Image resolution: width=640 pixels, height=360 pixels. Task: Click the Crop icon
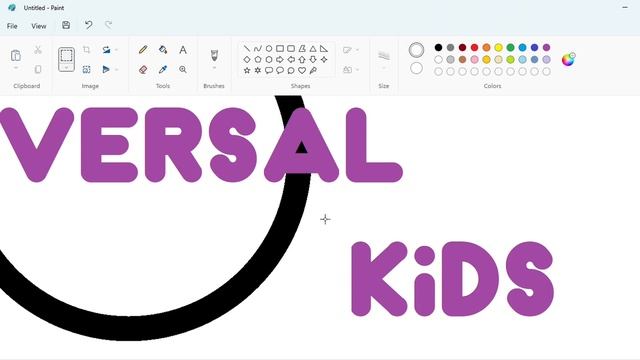(87, 50)
